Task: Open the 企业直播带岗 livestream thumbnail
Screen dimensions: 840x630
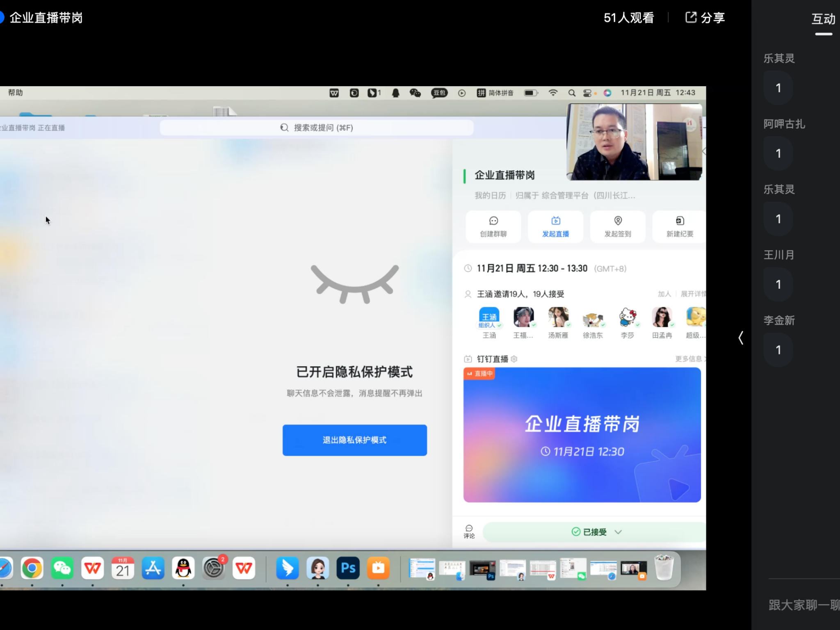Action: point(582,435)
